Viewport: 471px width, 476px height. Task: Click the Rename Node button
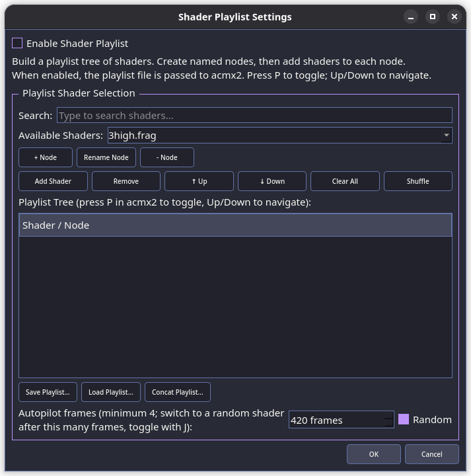point(106,157)
